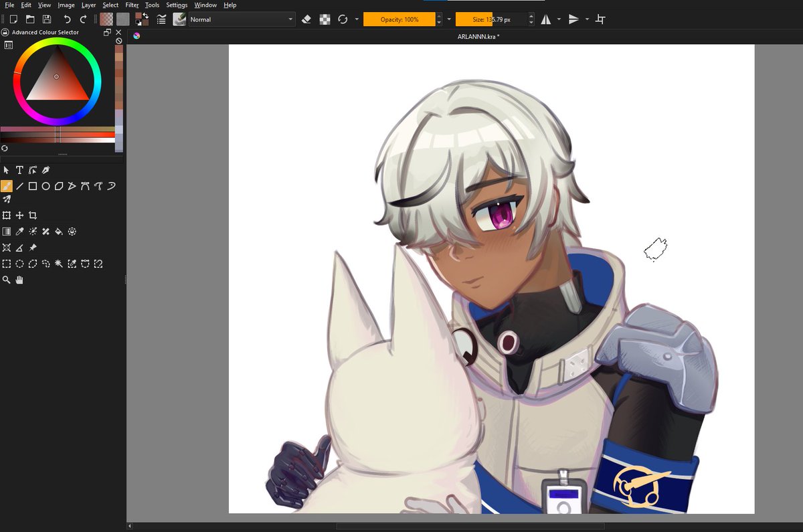803x532 pixels.
Task: Select the Transform tool
Action: [x=7, y=215]
